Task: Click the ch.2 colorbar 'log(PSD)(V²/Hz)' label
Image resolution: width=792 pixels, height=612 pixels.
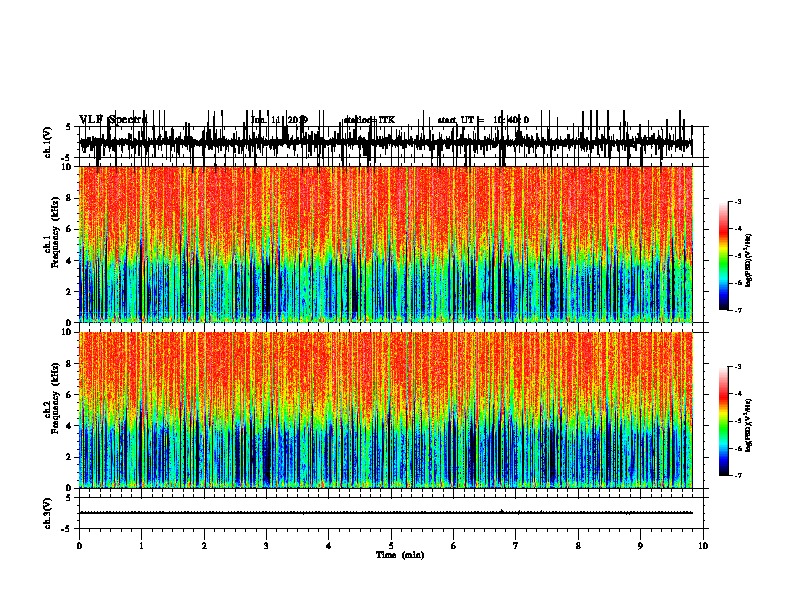Action: coord(748,425)
